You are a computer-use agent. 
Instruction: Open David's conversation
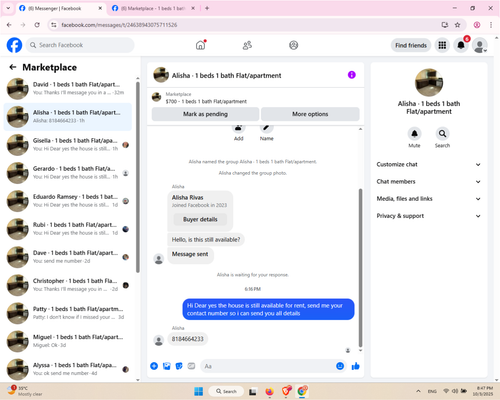click(68, 89)
